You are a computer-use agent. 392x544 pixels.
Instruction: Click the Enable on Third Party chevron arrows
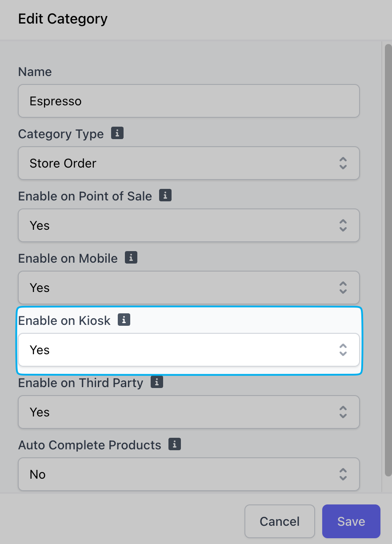point(343,412)
